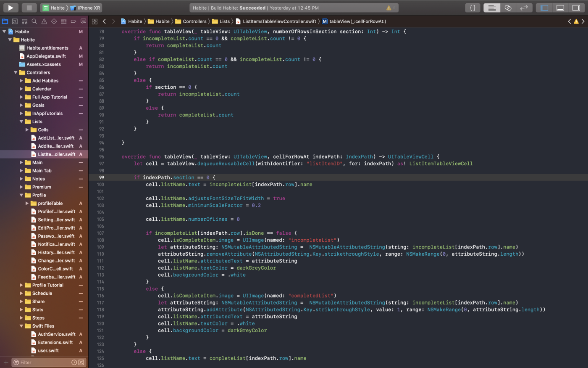Open the Source Control navigator icon

pyautogui.click(x=15, y=21)
